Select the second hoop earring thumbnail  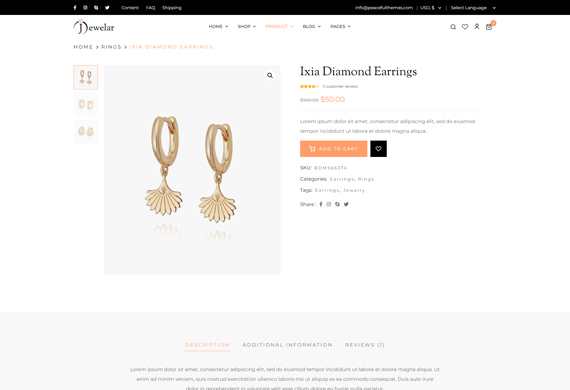(86, 105)
